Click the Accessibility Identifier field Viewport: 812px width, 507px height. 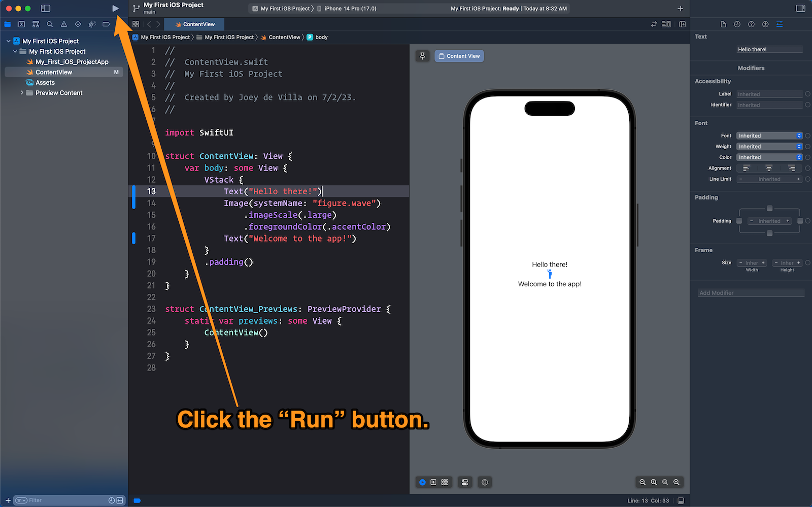coord(769,105)
